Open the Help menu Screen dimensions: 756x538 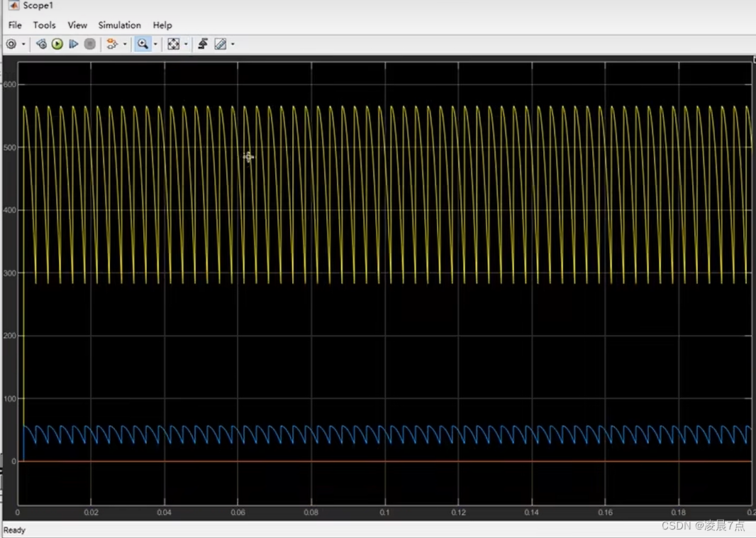click(x=162, y=25)
